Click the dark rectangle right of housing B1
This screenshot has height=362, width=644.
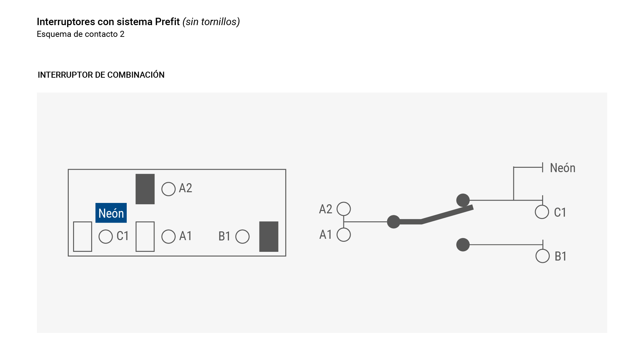(269, 236)
